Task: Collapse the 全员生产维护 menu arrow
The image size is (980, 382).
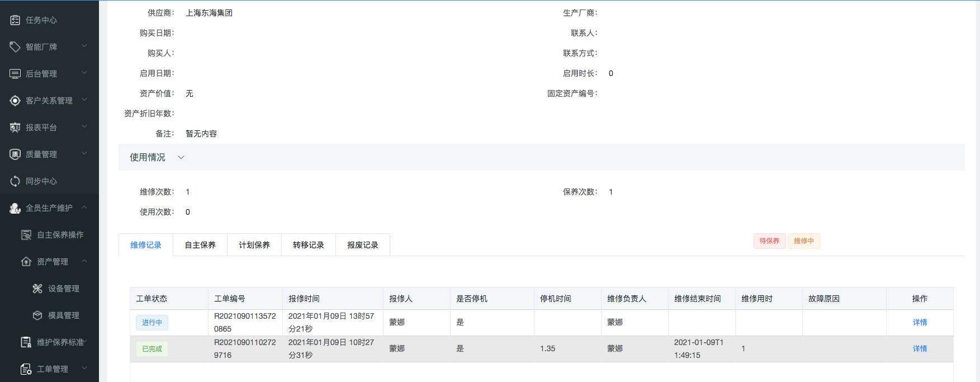Action: pyautogui.click(x=84, y=207)
